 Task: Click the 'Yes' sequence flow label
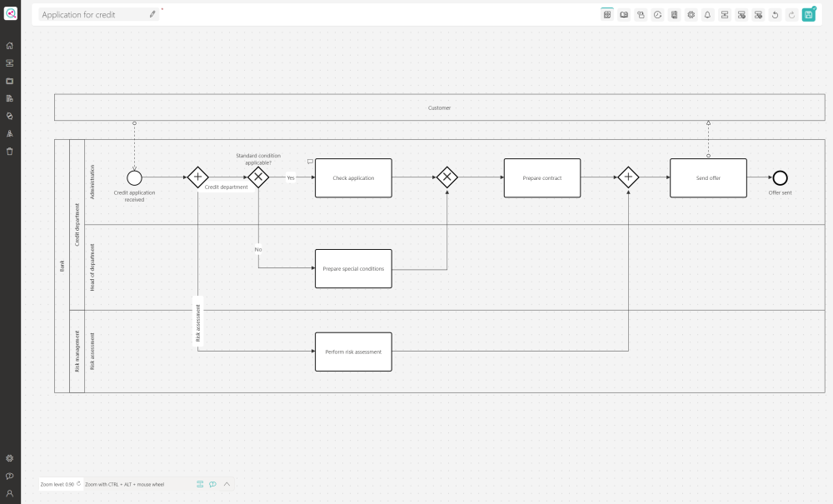[291, 178]
